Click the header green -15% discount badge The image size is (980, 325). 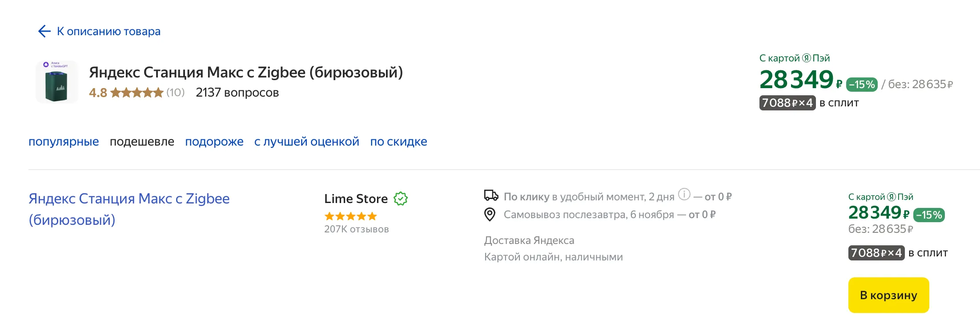(x=862, y=85)
